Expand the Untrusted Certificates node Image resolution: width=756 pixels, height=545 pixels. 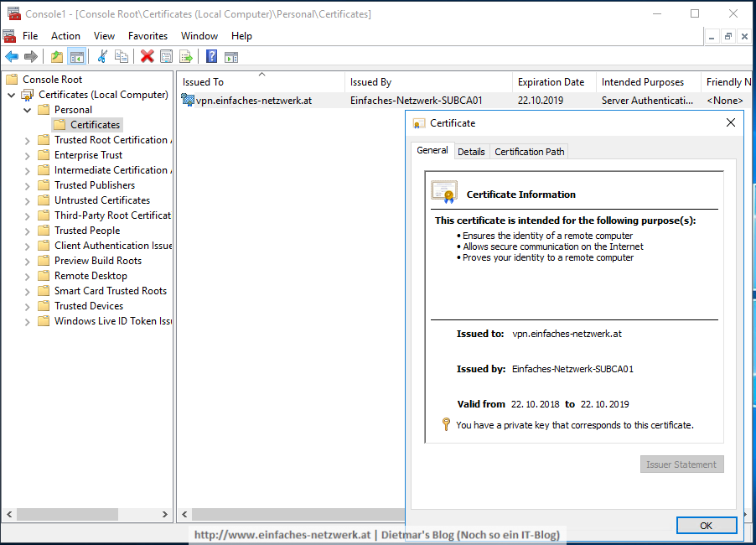pos(28,201)
